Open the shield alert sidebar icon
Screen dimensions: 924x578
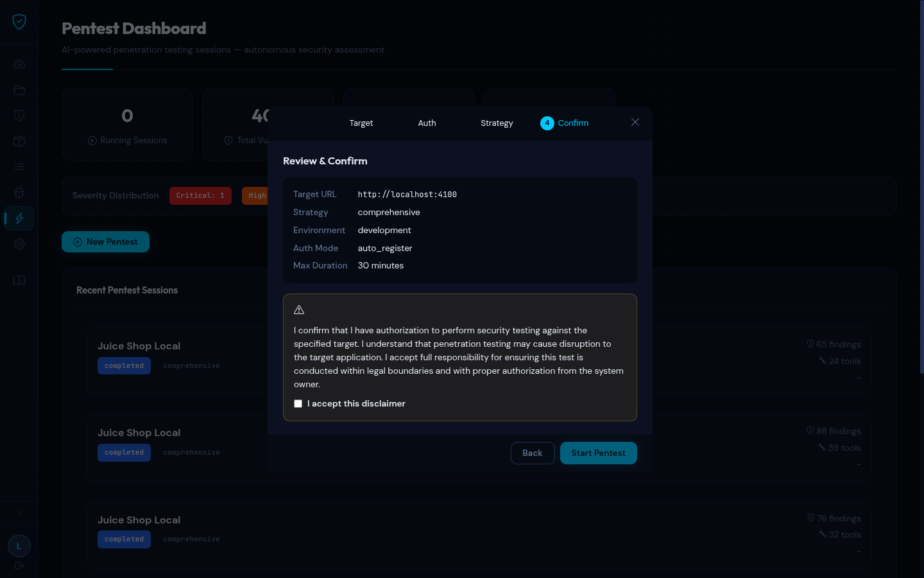pyautogui.click(x=19, y=116)
